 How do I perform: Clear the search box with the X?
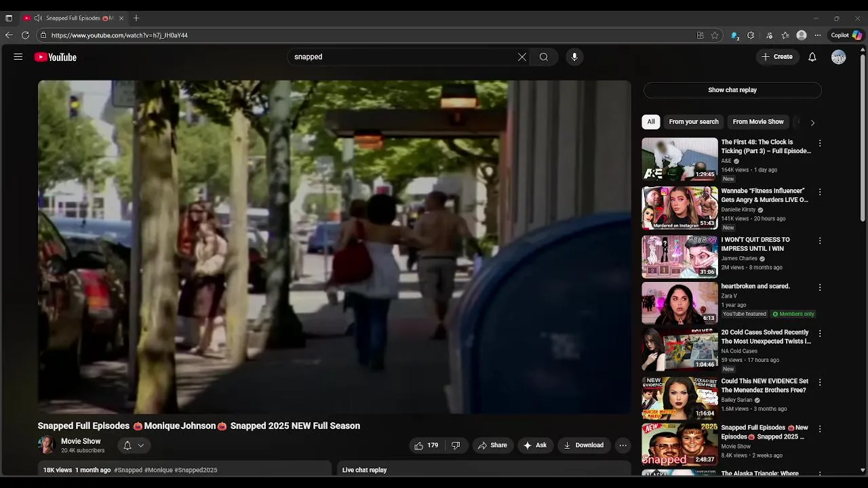(x=522, y=57)
